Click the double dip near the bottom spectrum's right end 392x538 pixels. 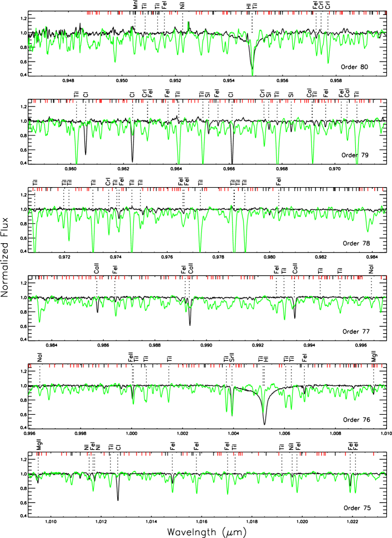353,491
